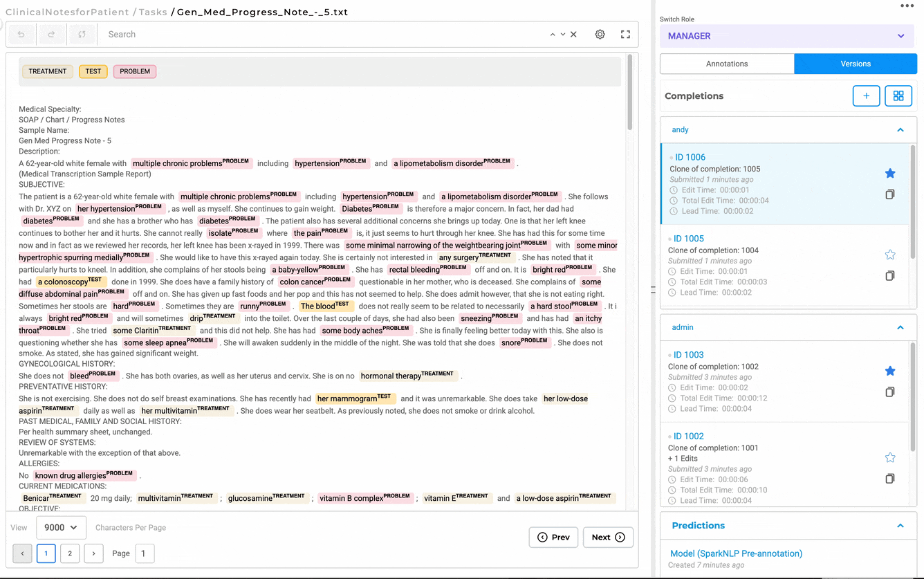Click the Next button
Viewport: 924px width, 579px height.
point(608,537)
